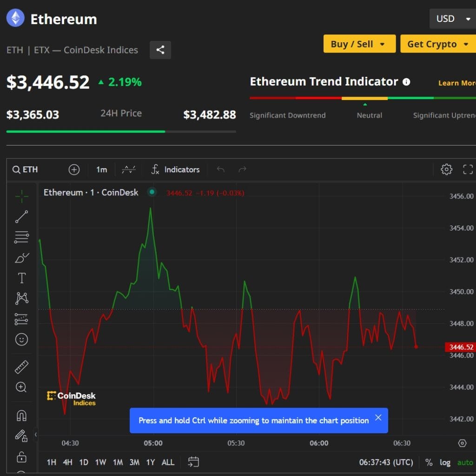This screenshot has width=476, height=476.
Task: Enter fullscreen chart mode
Action: [x=468, y=169]
